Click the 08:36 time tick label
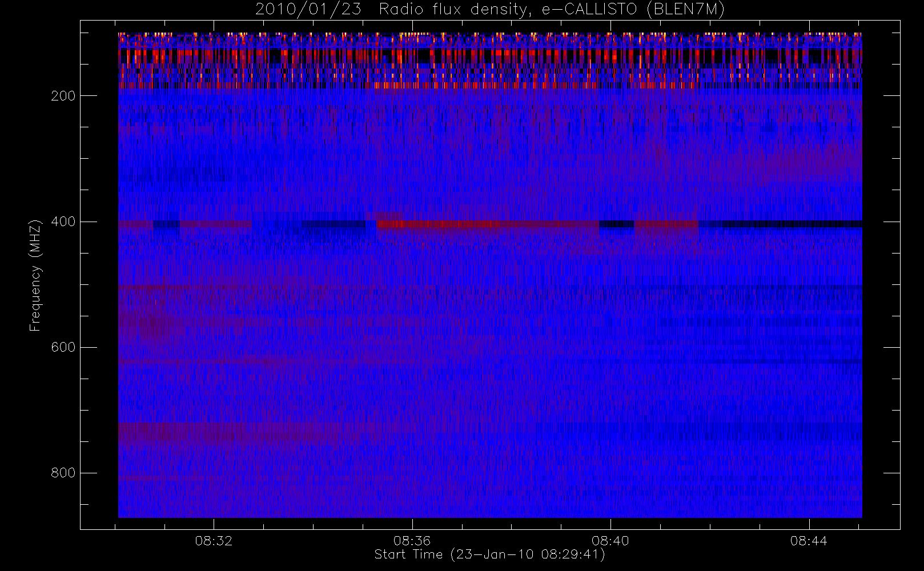 [412, 541]
